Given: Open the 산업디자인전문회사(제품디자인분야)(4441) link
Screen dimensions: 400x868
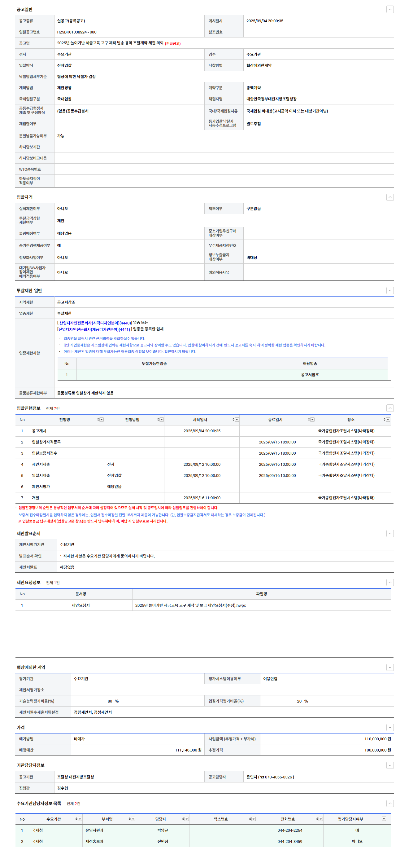Looking at the screenshot, I should (x=94, y=329).
